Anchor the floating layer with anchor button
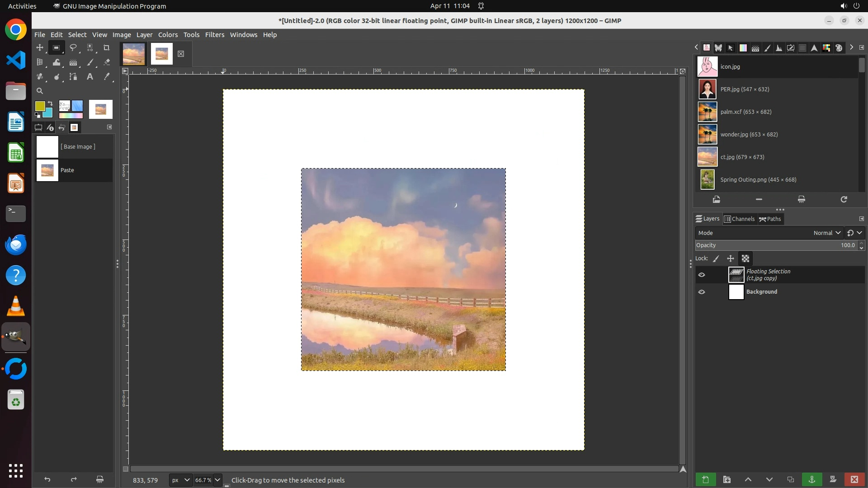The width and height of the screenshot is (868, 488). pos(811,479)
